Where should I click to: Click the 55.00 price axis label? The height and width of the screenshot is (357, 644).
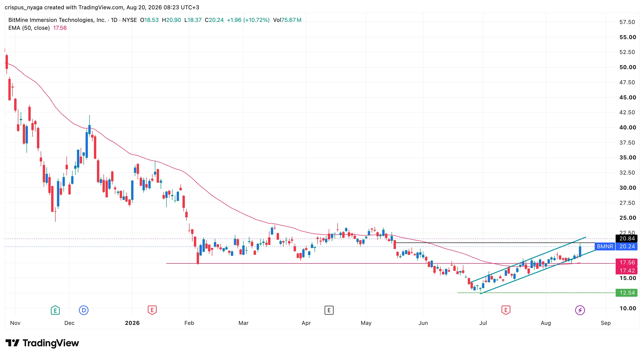[x=627, y=37]
